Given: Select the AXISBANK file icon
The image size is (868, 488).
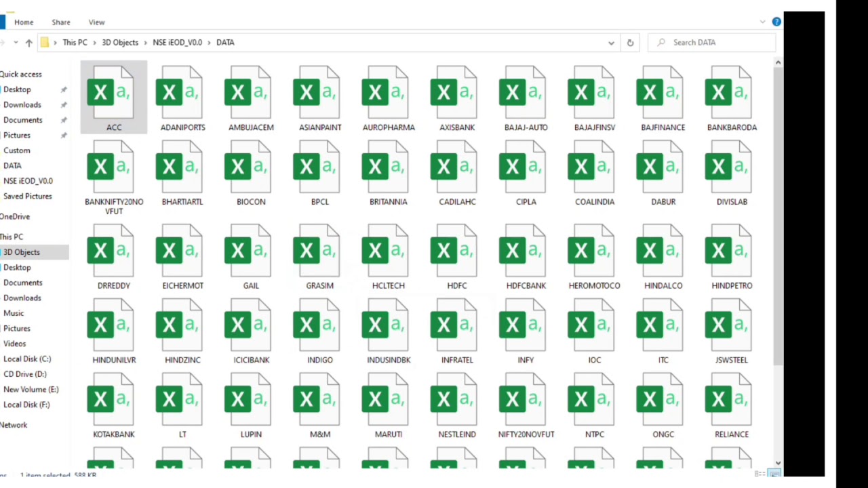Looking at the screenshot, I should coord(453,91).
